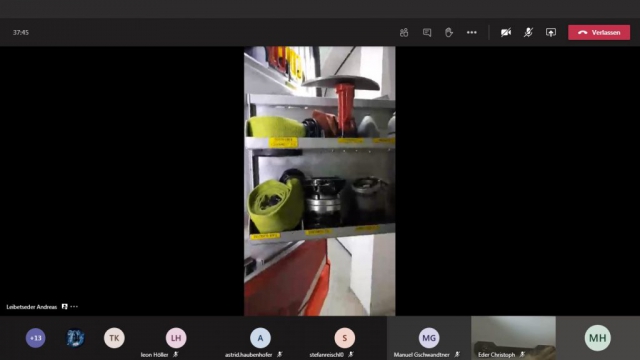
Task: Click the shared video of fire truck
Action: point(320,181)
